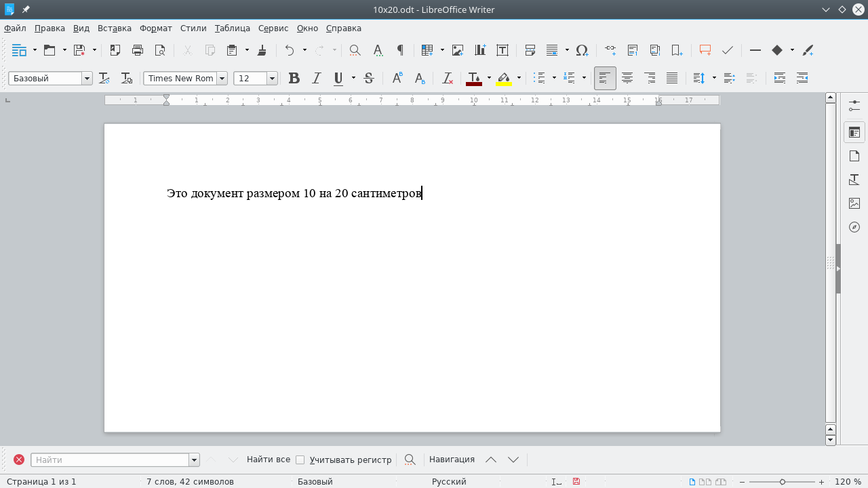Screen dimensions: 868x488
Task: Toggle Italic formatting
Action: point(316,79)
